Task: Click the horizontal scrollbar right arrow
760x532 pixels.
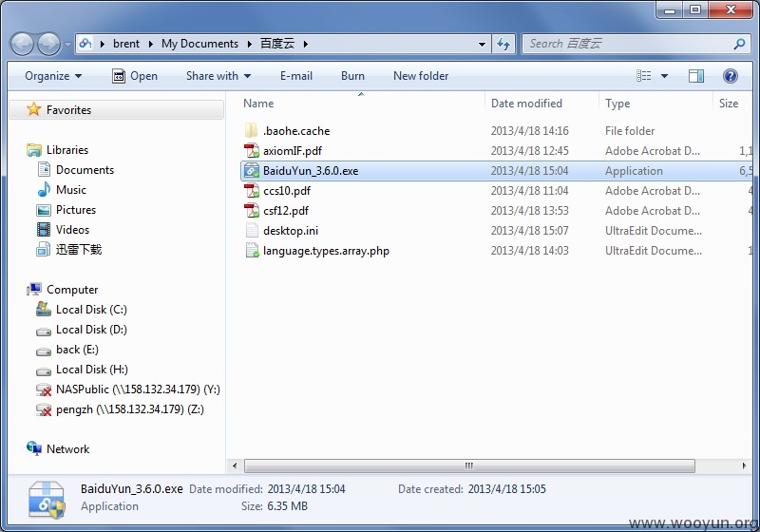Action: click(x=744, y=466)
